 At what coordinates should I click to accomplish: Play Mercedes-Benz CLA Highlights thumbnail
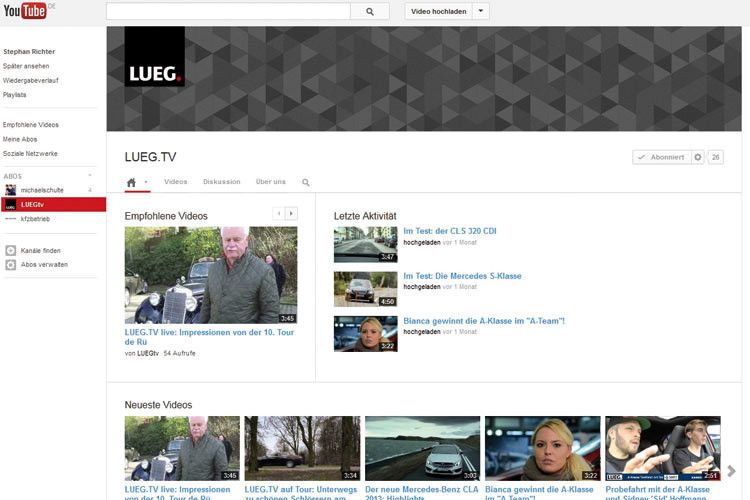pos(422,448)
